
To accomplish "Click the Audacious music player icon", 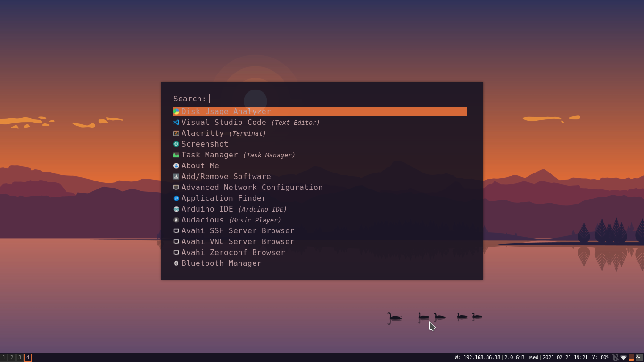I will point(176,220).
